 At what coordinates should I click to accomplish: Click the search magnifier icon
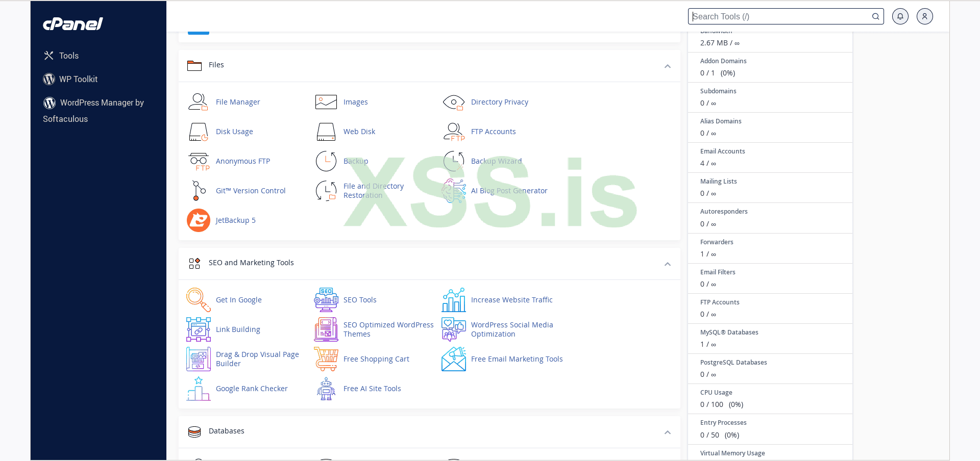(876, 16)
